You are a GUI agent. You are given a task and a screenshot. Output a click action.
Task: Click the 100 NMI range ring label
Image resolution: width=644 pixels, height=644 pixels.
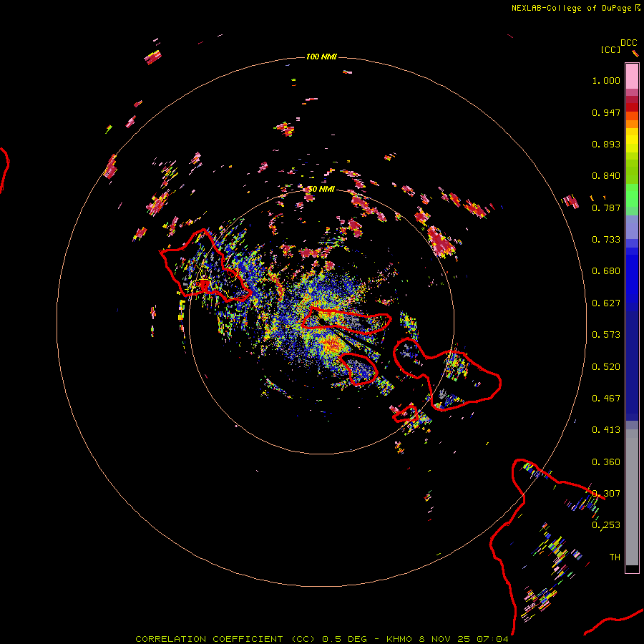click(x=321, y=57)
